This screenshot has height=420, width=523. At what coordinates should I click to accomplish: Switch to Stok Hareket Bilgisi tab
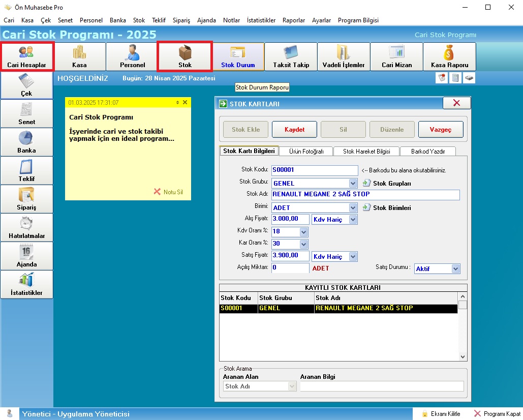(x=366, y=152)
